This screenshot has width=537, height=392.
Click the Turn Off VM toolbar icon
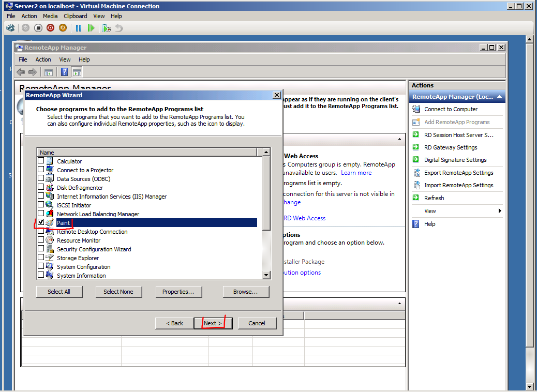(x=38, y=28)
